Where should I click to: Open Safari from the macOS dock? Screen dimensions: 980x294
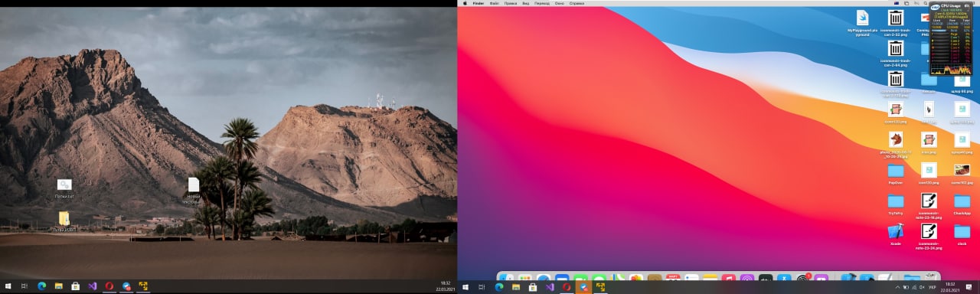544,276
